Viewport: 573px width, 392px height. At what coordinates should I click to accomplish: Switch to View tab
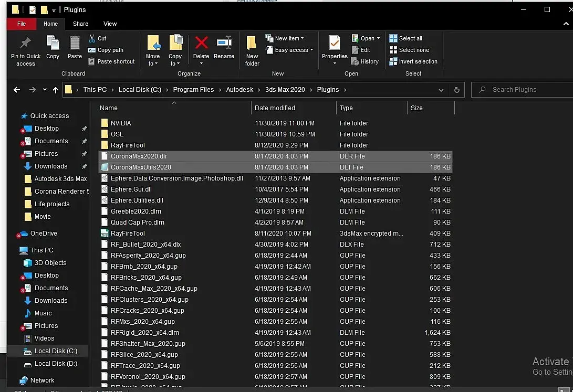coord(110,24)
